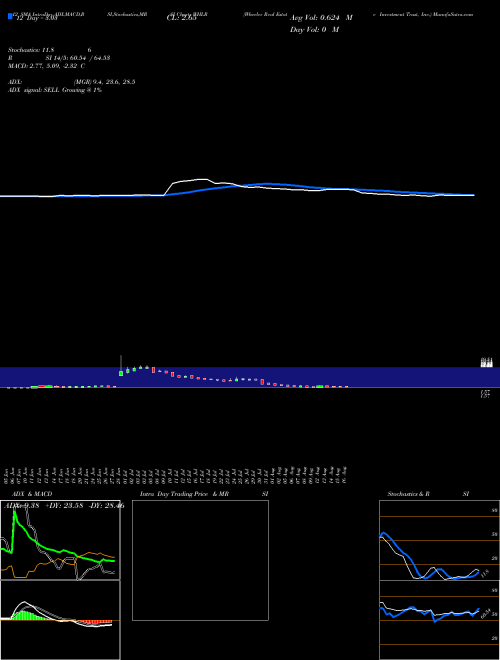Screen dimensions: 500x660
Task: Click the red MACD histogram bars
Action: (95, 622)
